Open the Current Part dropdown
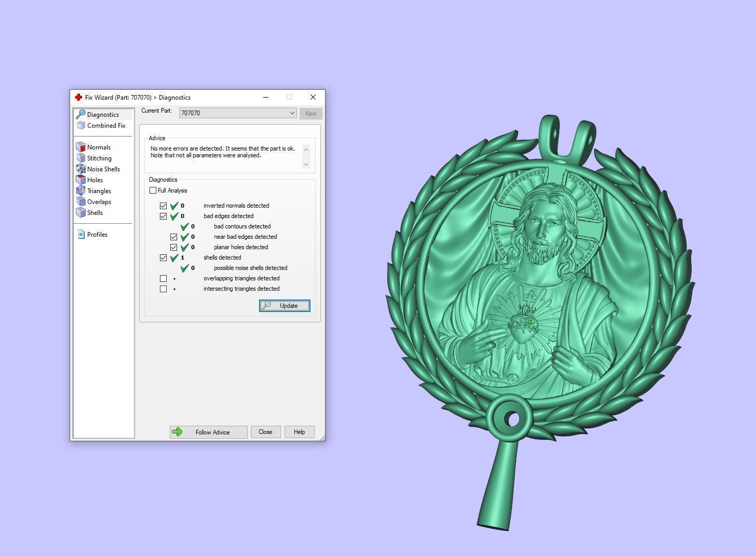756x556 pixels. [x=238, y=113]
